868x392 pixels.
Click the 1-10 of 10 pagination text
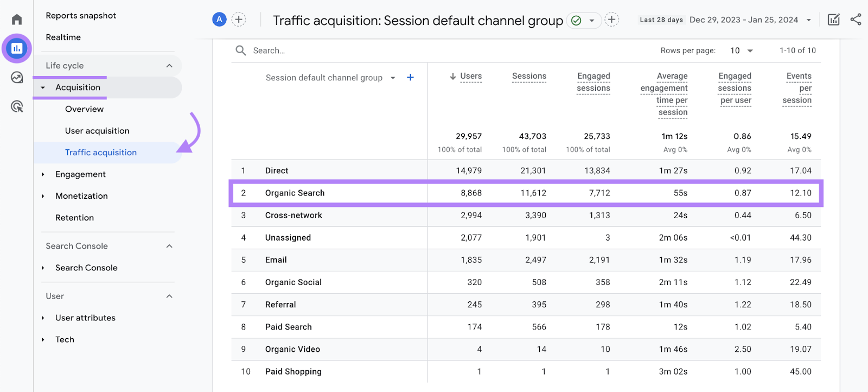tap(797, 50)
